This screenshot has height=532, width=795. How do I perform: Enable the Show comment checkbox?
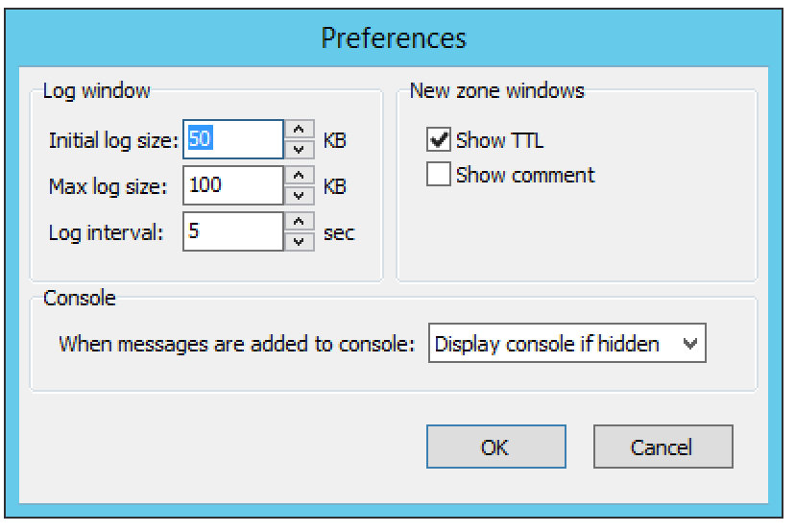pyautogui.click(x=439, y=175)
